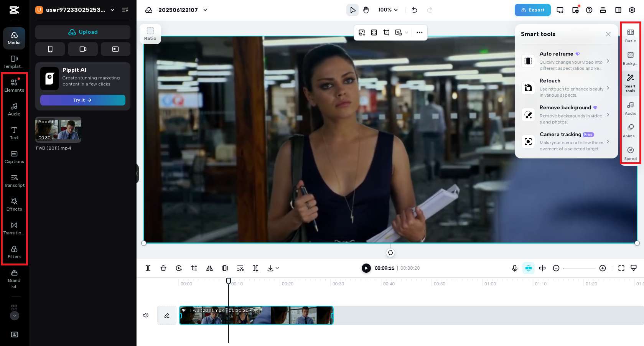Open the Effects panel
The width and height of the screenshot is (644, 346).
[x=14, y=204]
